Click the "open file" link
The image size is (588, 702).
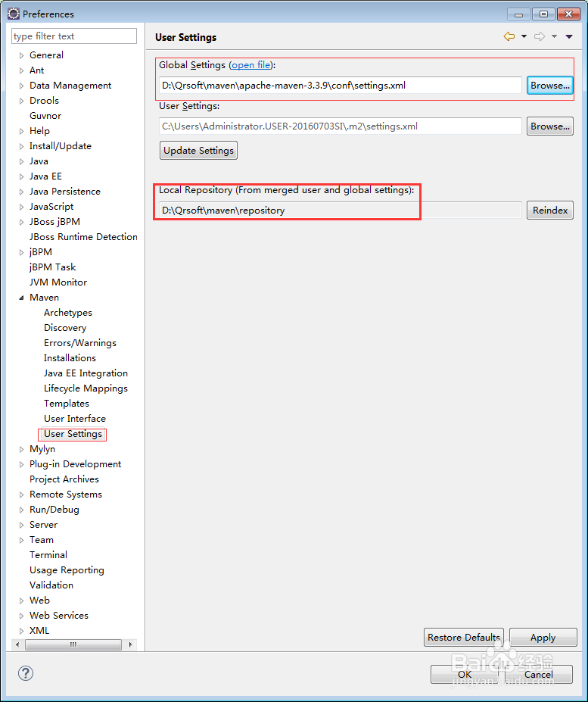pos(250,65)
